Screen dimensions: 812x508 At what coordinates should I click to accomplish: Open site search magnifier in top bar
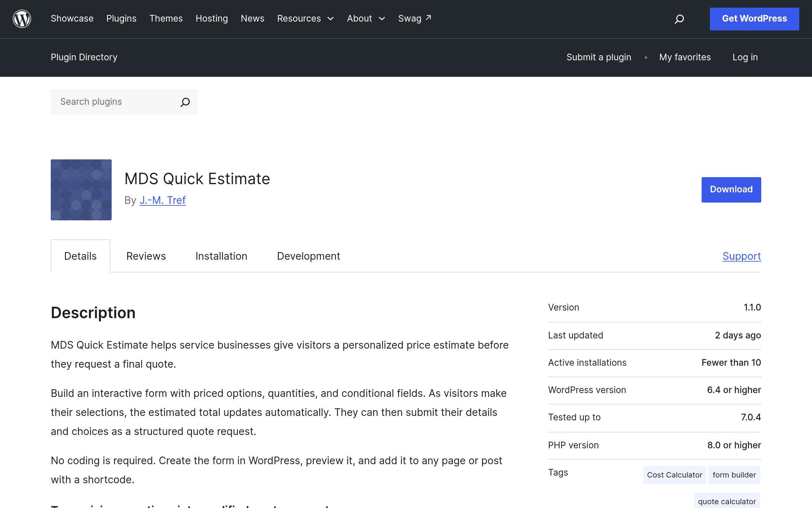pos(679,19)
